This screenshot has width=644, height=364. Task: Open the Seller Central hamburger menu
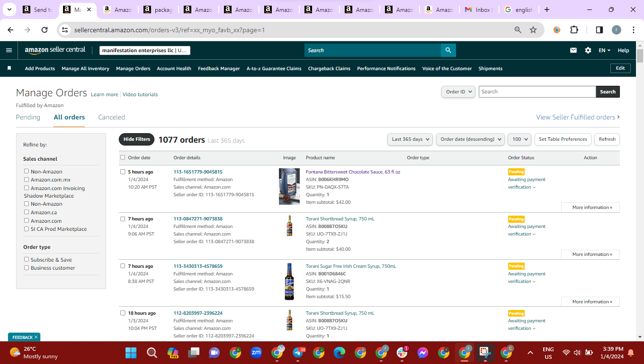[x=9, y=50]
